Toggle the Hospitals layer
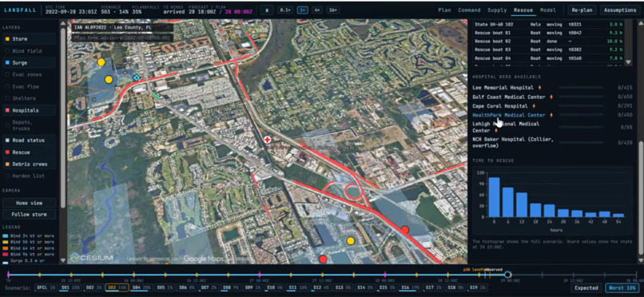Image resolution: width=644 pixels, height=297 pixels. 29,110
